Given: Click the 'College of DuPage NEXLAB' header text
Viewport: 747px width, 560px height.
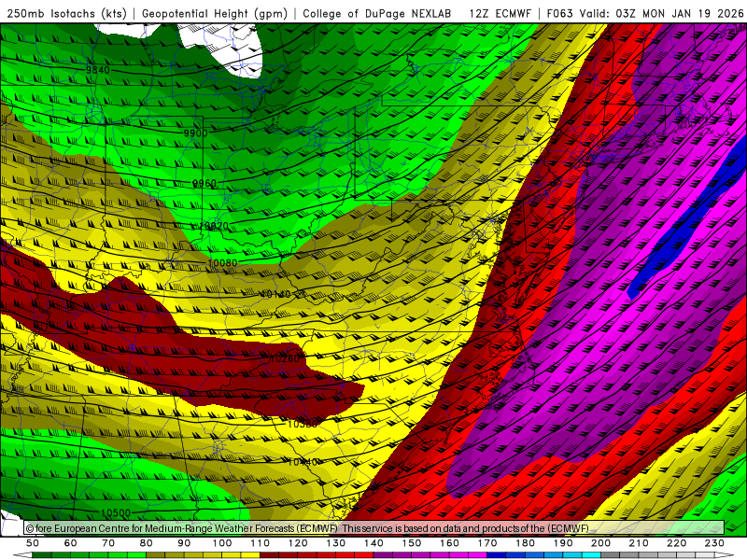Looking at the screenshot, I should tap(377, 14).
